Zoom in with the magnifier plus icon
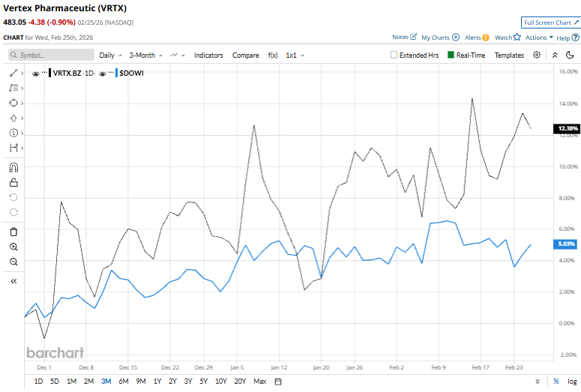 pyautogui.click(x=13, y=247)
